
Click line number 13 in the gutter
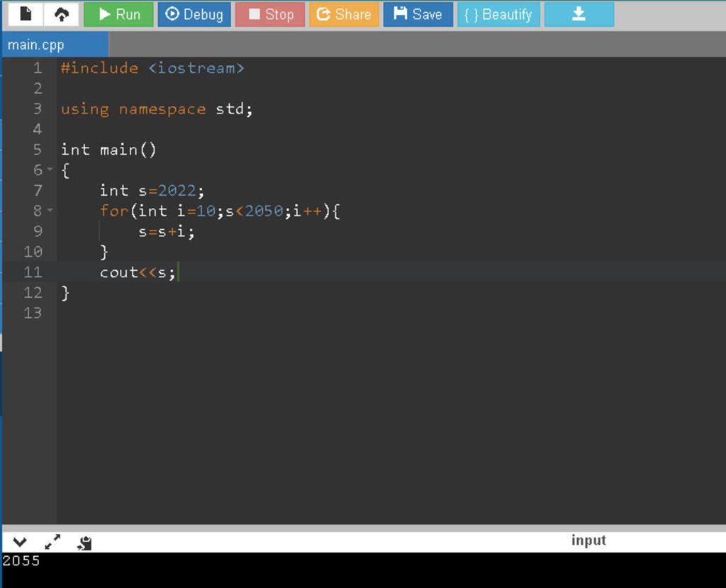[x=33, y=314]
